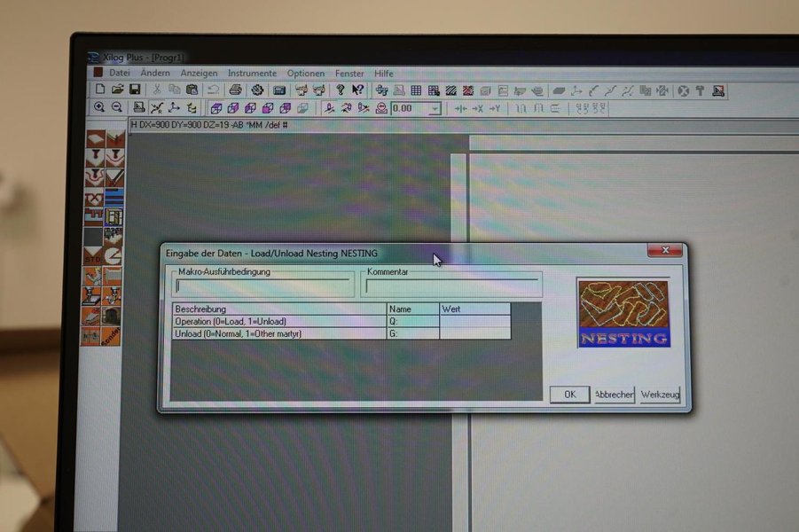This screenshot has width=799, height=532.
Task: Open the Instrumente menu
Action: pos(252,74)
